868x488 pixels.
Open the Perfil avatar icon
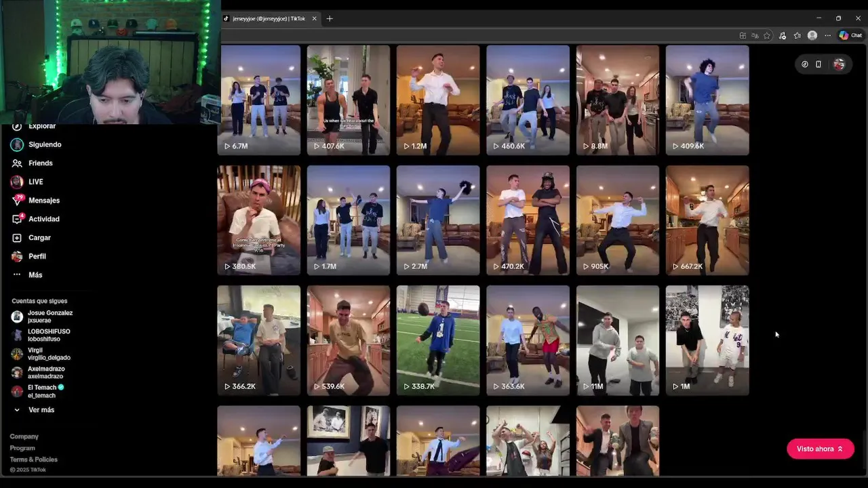click(17, 256)
